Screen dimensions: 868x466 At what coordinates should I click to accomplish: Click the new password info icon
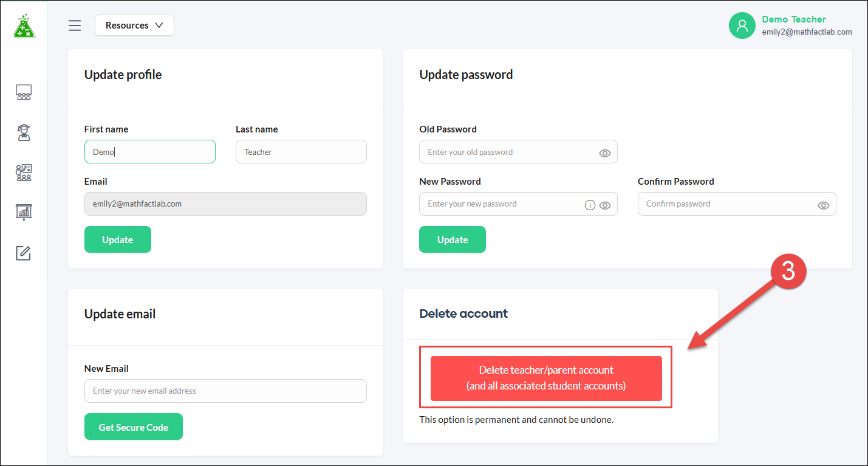(589, 205)
